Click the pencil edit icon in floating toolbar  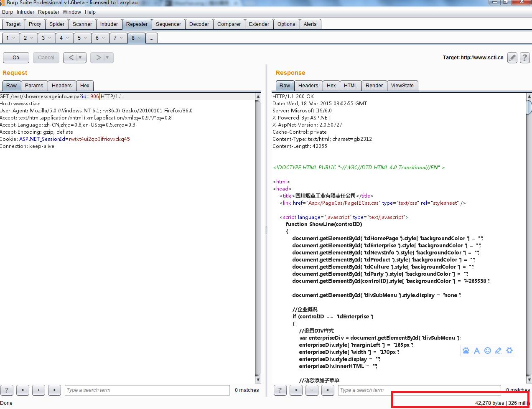click(x=499, y=351)
